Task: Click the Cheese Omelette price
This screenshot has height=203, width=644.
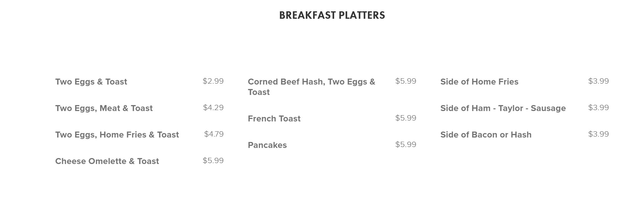Action: click(213, 161)
